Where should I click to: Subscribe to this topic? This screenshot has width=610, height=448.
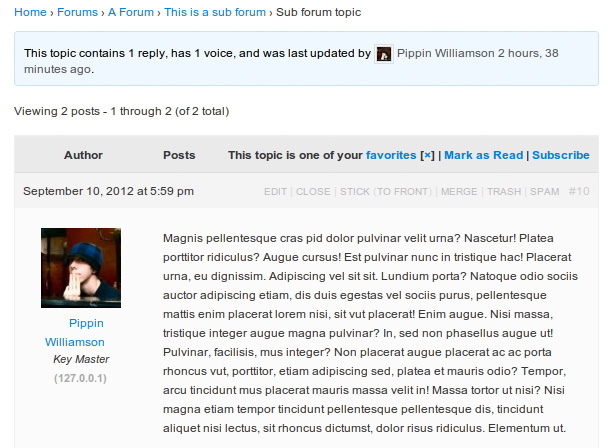[561, 155]
